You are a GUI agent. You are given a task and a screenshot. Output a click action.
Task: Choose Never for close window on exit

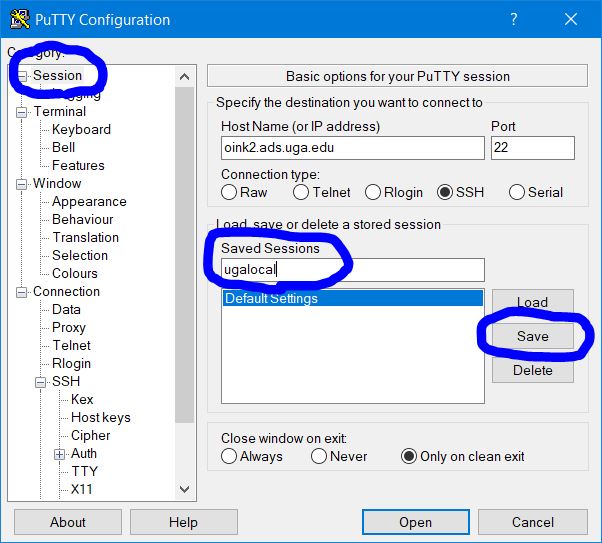[x=319, y=456]
